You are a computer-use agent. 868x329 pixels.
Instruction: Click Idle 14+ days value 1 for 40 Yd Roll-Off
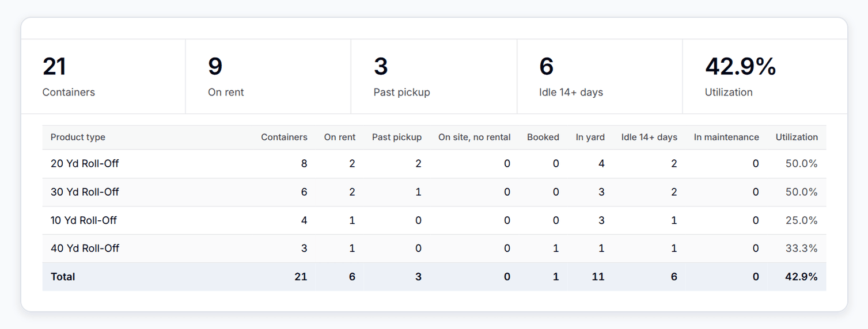pyautogui.click(x=674, y=248)
